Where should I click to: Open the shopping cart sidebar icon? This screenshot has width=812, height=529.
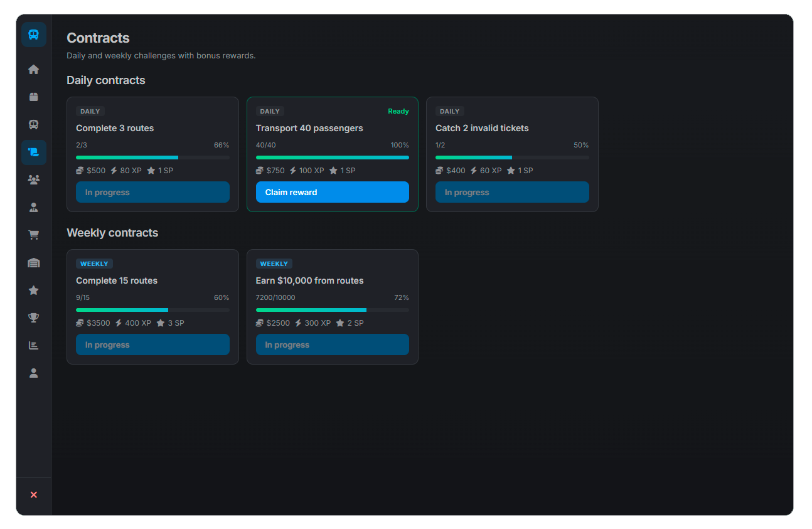pyautogui.click(x=34, y=235)
